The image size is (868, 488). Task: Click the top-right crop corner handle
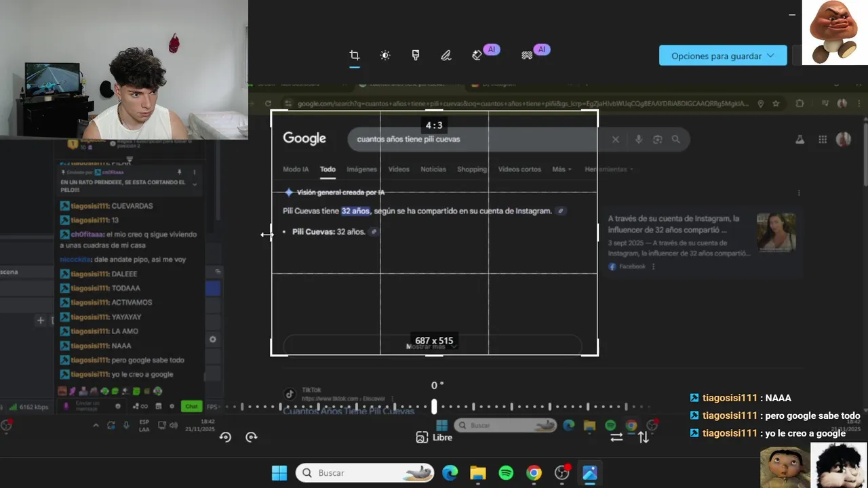(597, 111)
